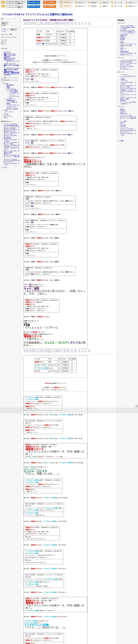Click heading 2025年11月18日10時59分のカオスバトル
Screen dimensions: 138x644
[57, 24]
